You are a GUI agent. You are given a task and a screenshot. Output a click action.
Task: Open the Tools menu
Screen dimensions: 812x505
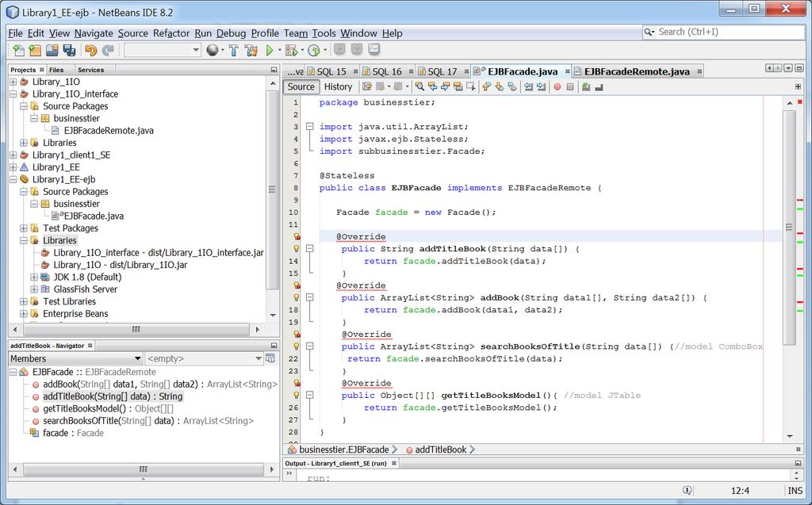pyautogui.click(x=324, y=33)
